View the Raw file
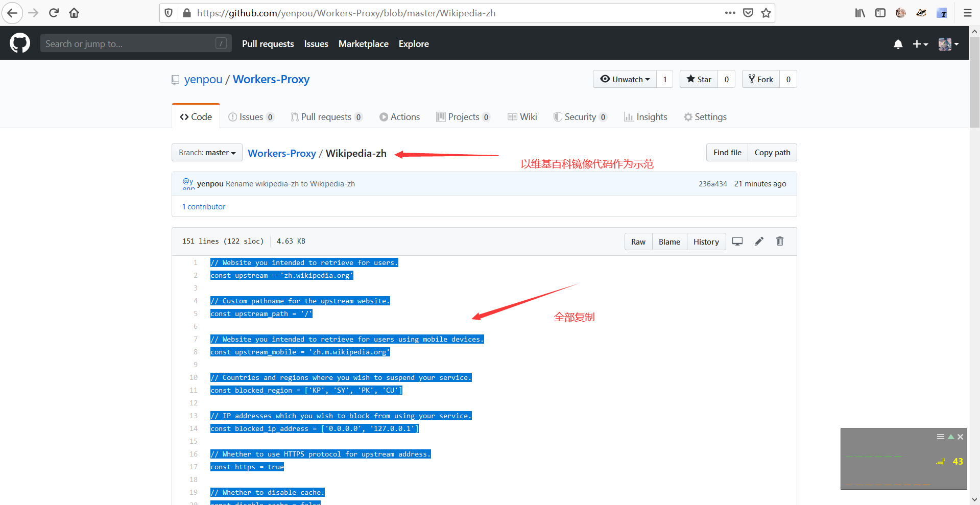This screenshot has width=980, height=505. pyautogui.click(x=638, y=242)
